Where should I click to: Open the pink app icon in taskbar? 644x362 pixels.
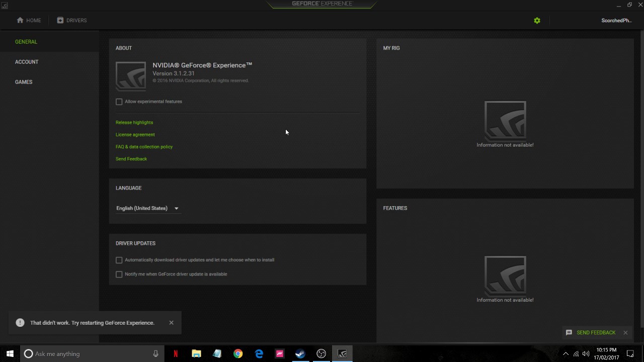(280, 353)
